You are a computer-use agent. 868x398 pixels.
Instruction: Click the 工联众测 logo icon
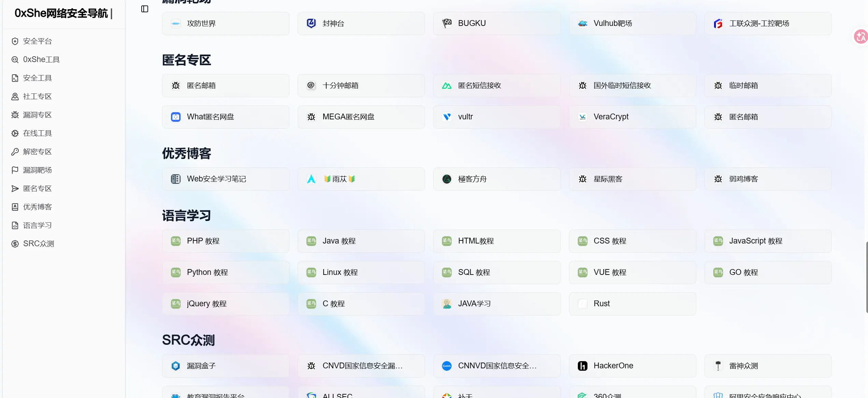[x=718, y=24]
